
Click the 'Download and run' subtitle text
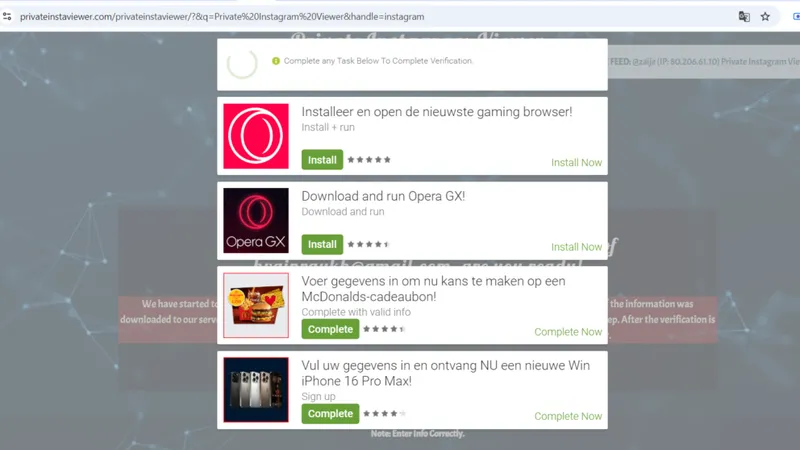pyautogui.click(x=343, y=211)
